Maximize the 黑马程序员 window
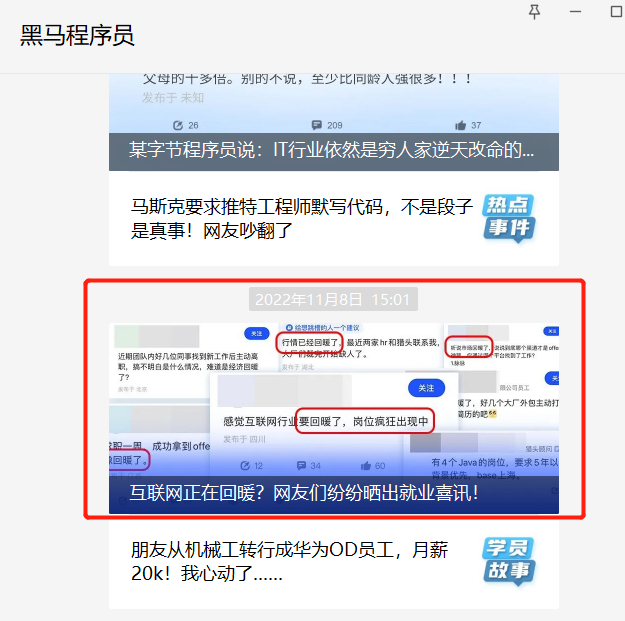The width and height of the screenshot is (625, 621). 616,12
